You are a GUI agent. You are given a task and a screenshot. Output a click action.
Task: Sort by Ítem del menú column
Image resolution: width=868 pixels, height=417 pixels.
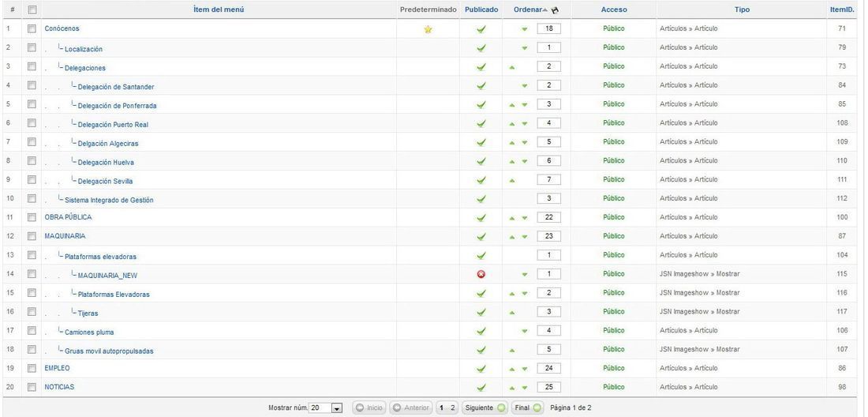pos(219,9)
